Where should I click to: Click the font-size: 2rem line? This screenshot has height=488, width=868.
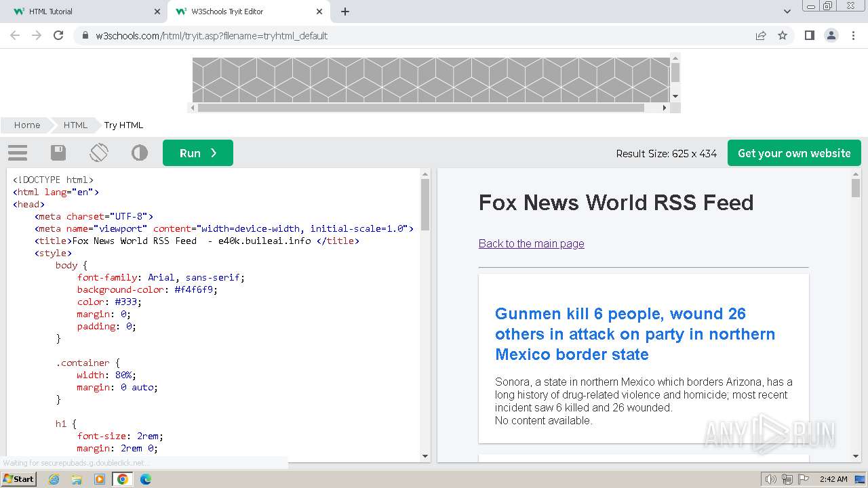click(x=120, y=436)
